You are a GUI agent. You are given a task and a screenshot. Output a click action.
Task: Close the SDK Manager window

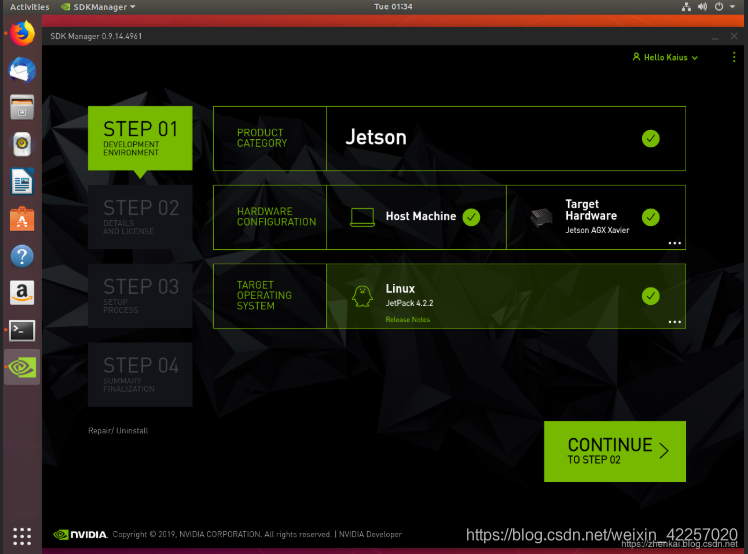click(x=734, y=36)
